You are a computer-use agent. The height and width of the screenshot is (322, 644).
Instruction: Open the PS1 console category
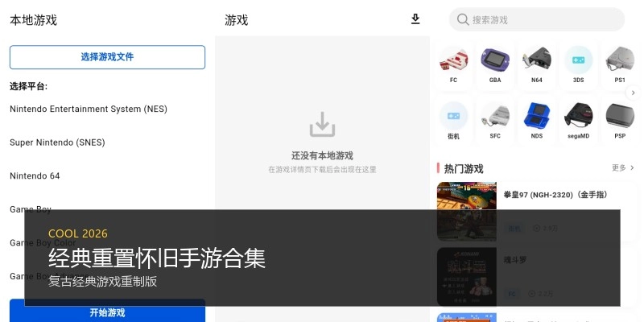coord(620,65)
